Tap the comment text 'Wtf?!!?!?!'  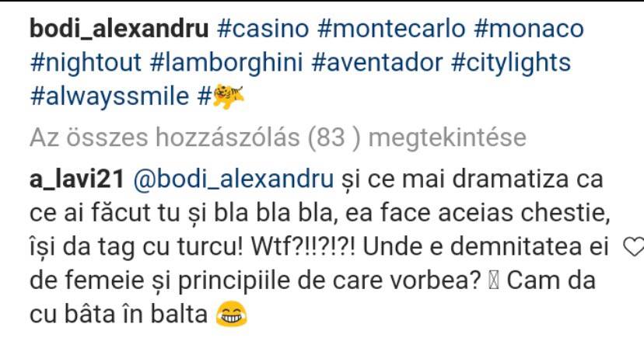(x=303, y=247)
